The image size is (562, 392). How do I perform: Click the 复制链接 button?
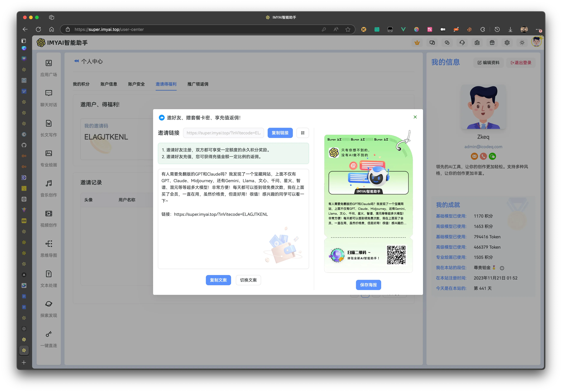pos(280,133)
